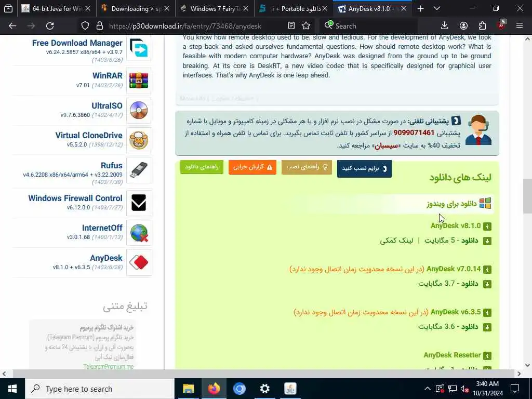This screenshot has height=399, width=532.
Task: Click info icon beside AnyDesk v8.1.0
Action: [487, 227]
